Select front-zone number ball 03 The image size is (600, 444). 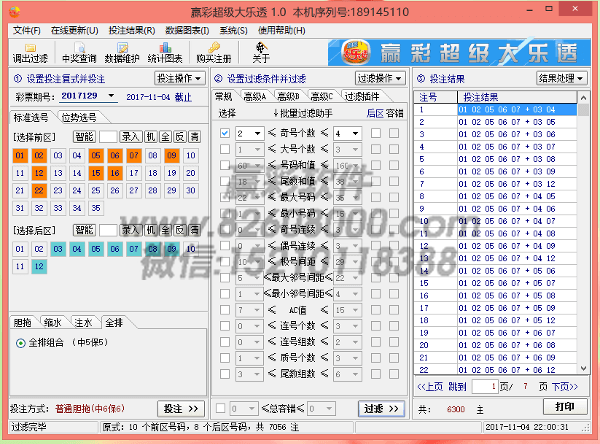[x=58, y=155]
